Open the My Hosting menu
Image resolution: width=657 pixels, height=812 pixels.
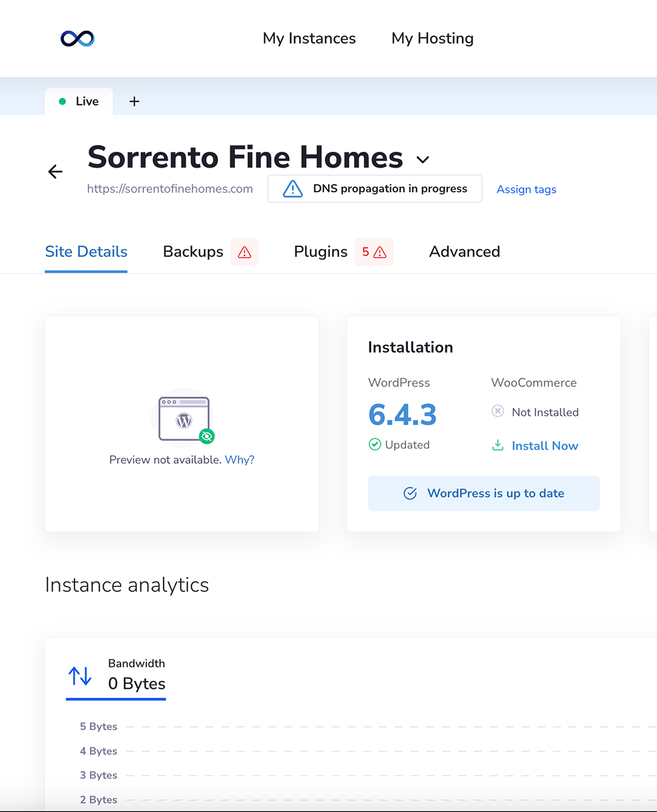coord(433,39)
